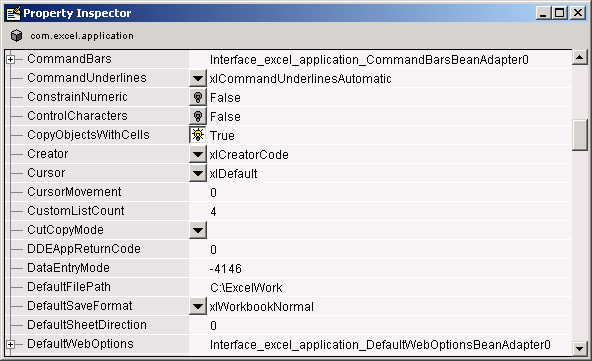Click the scrollbar down arrow
The width and height of the screenshot is (592, 361).
[580, 348]
